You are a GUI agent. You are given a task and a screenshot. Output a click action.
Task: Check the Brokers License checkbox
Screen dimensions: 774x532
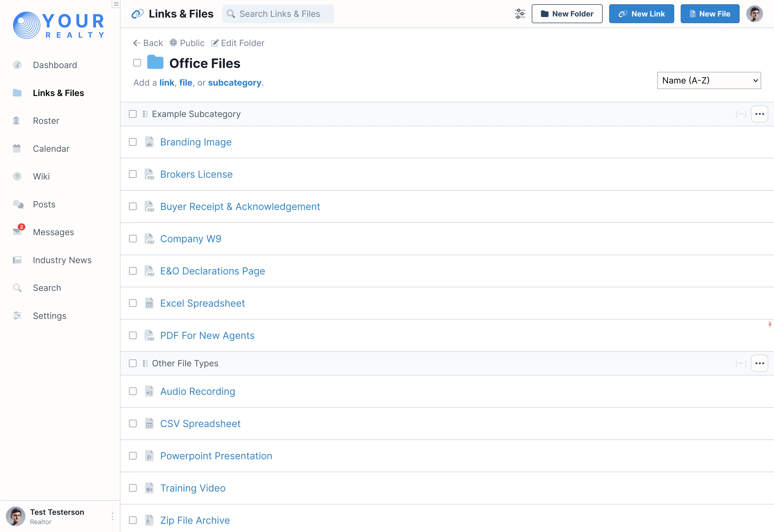(x=133, y=174)
